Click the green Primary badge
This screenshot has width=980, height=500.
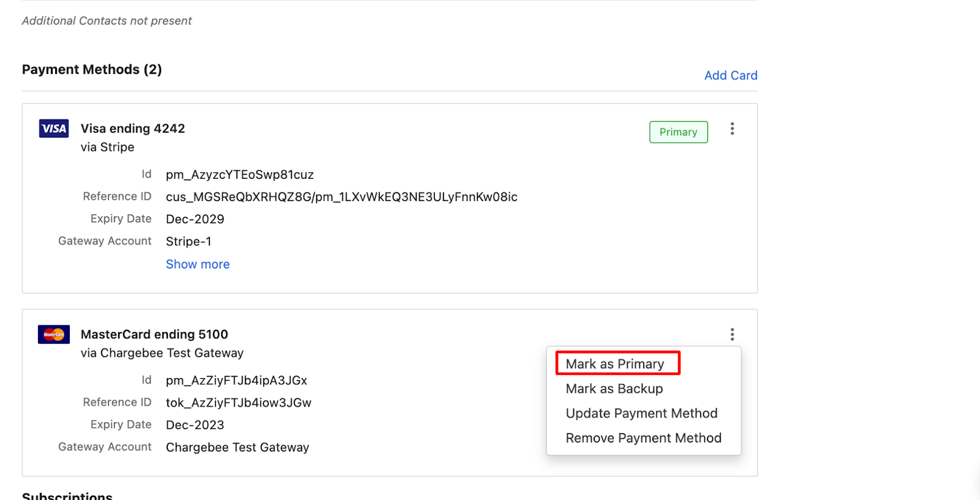[x=678, y=132]
